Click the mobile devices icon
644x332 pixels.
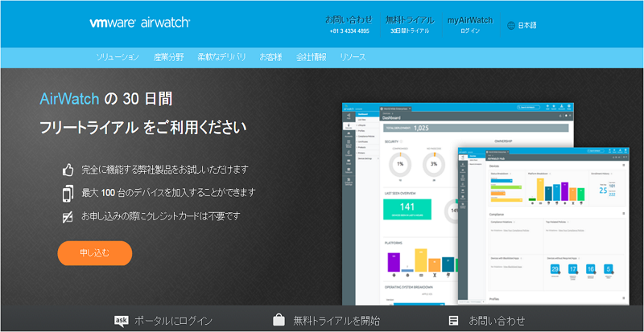(x=68, y=193)
